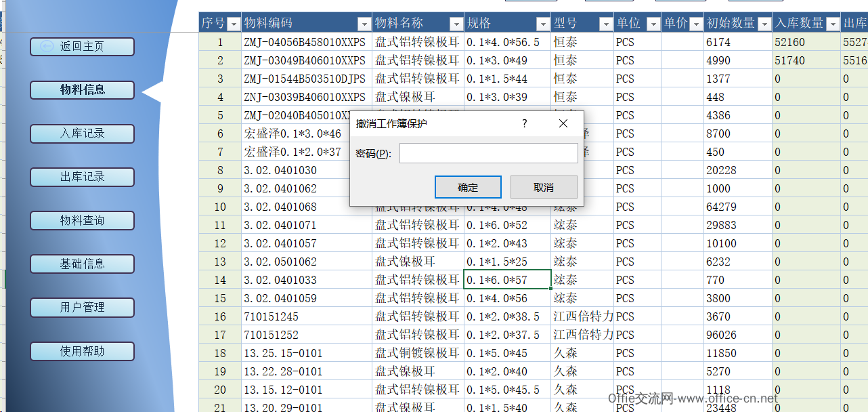Select material code 710151245
The height and width of the screenshot is (412, 868).
[307, 316]
